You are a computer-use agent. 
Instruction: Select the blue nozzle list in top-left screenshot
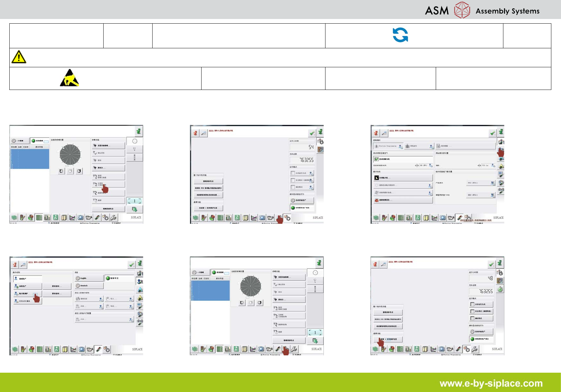pos(30,159)
